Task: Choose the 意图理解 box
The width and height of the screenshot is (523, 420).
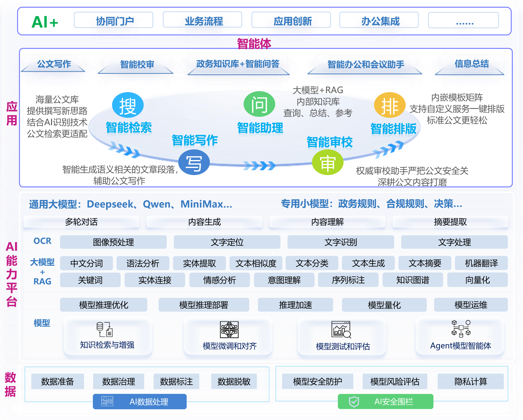Action: pos(284,280)
